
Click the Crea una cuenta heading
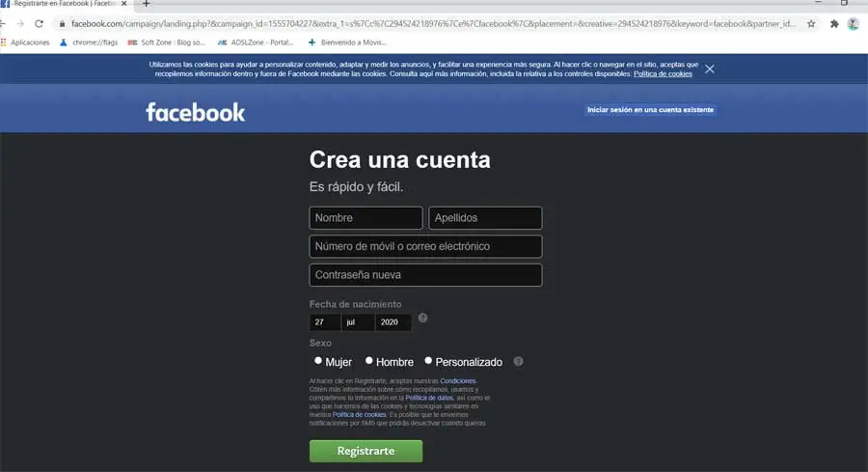399,159
